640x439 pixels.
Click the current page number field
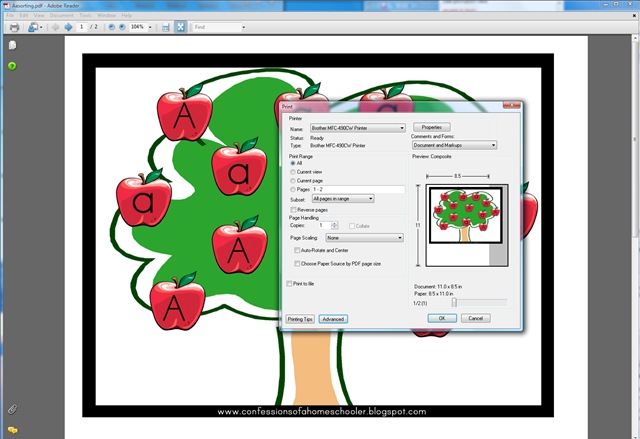82,27
